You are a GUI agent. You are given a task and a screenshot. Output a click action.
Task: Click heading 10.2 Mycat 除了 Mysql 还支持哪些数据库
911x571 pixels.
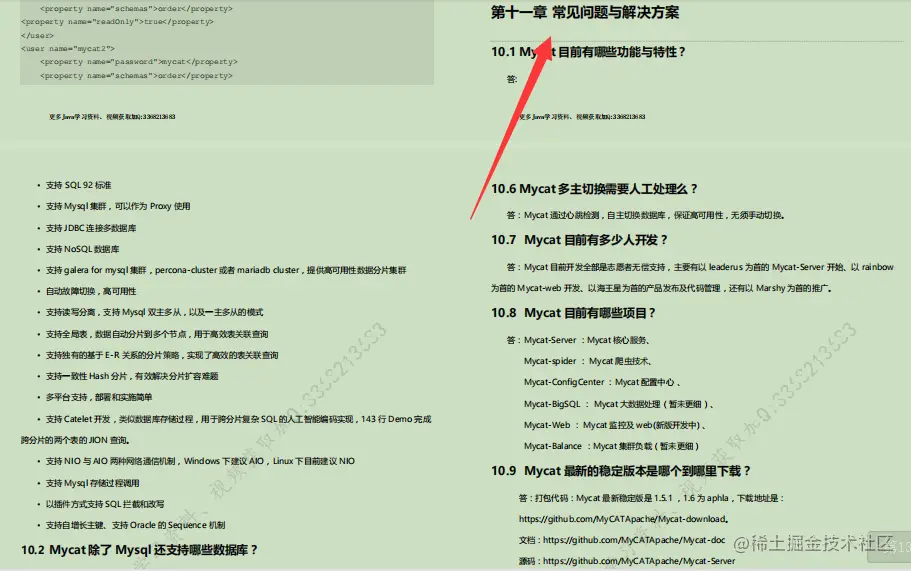pos(139,550)
